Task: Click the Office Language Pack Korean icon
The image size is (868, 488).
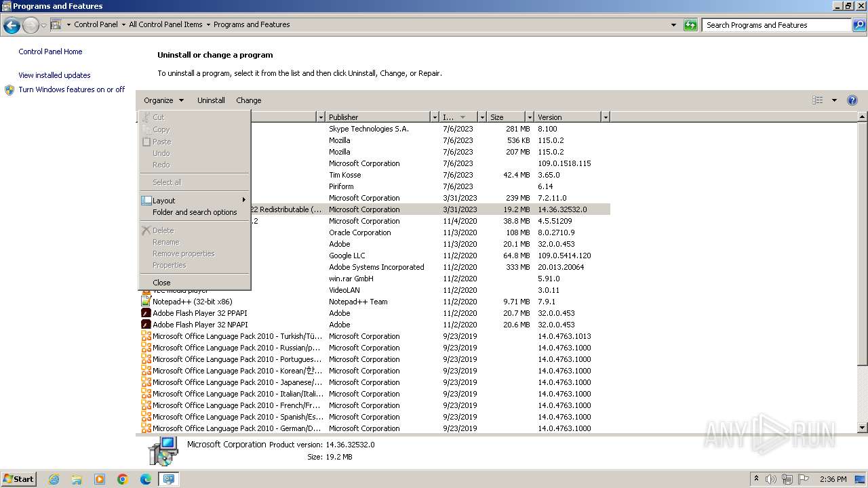Action: click(x=146, y=371)
